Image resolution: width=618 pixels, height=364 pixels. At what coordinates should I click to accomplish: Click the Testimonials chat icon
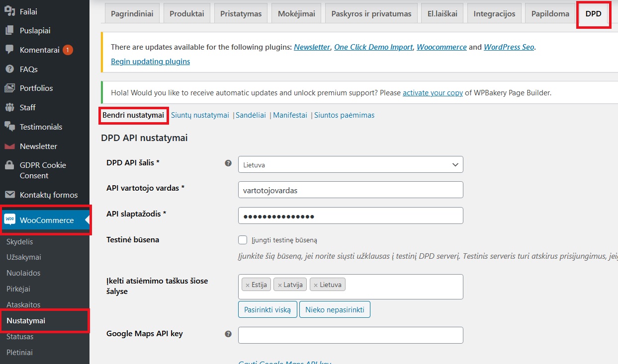(9, 127)
